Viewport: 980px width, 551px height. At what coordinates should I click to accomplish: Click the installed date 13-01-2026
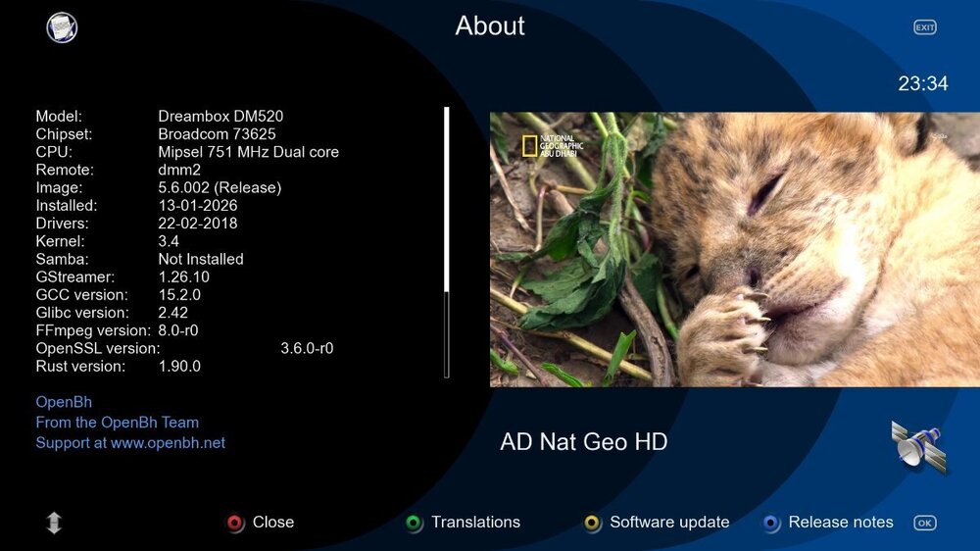point(198,205)
